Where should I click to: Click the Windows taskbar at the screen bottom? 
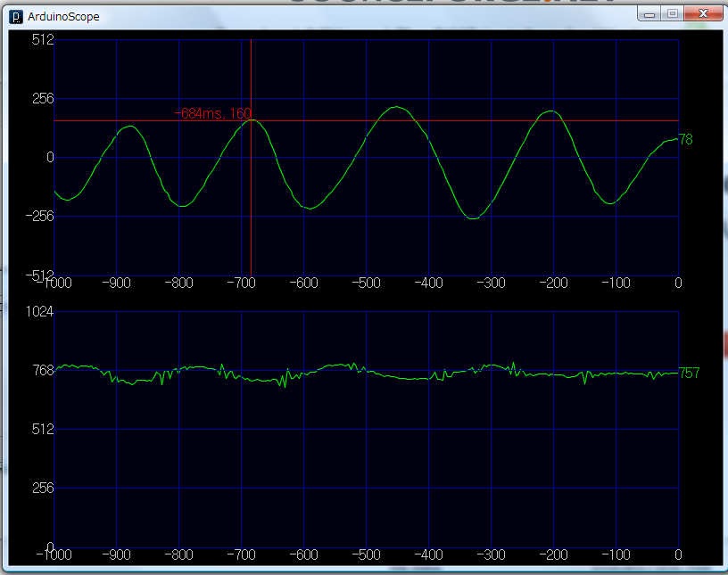tap(357, 571)
